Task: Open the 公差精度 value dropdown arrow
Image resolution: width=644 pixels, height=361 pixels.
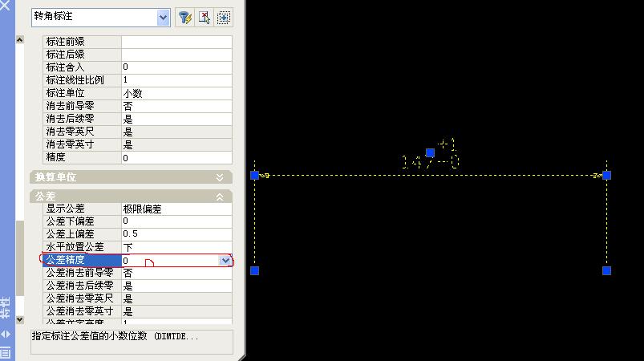Action: pos(225,261)
